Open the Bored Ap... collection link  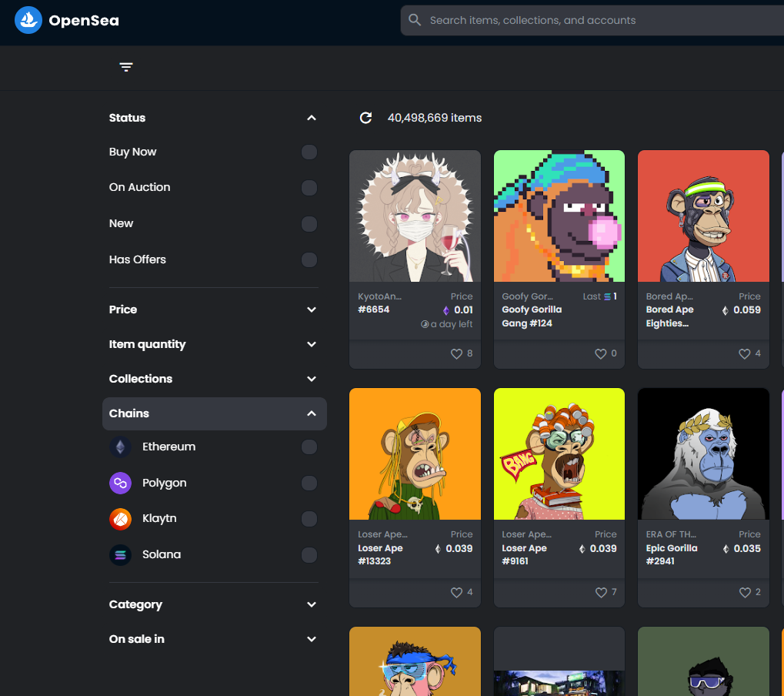(x=669, y=296)
